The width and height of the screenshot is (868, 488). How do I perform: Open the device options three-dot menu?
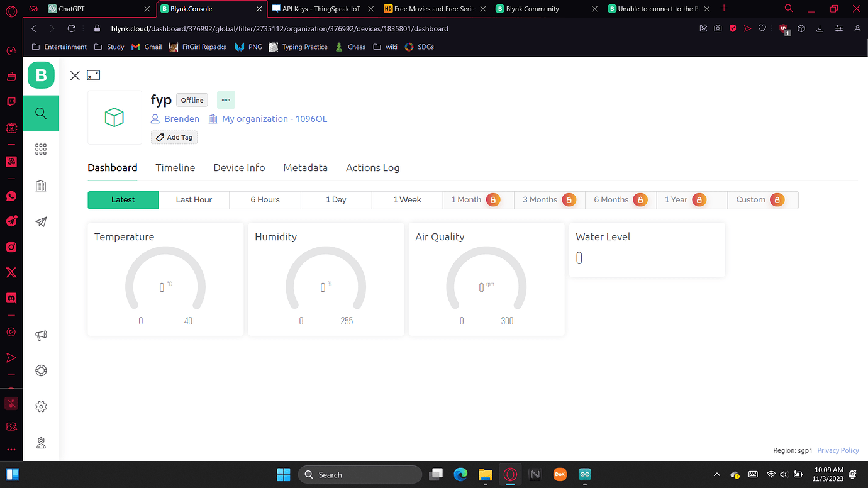(226, 99)
